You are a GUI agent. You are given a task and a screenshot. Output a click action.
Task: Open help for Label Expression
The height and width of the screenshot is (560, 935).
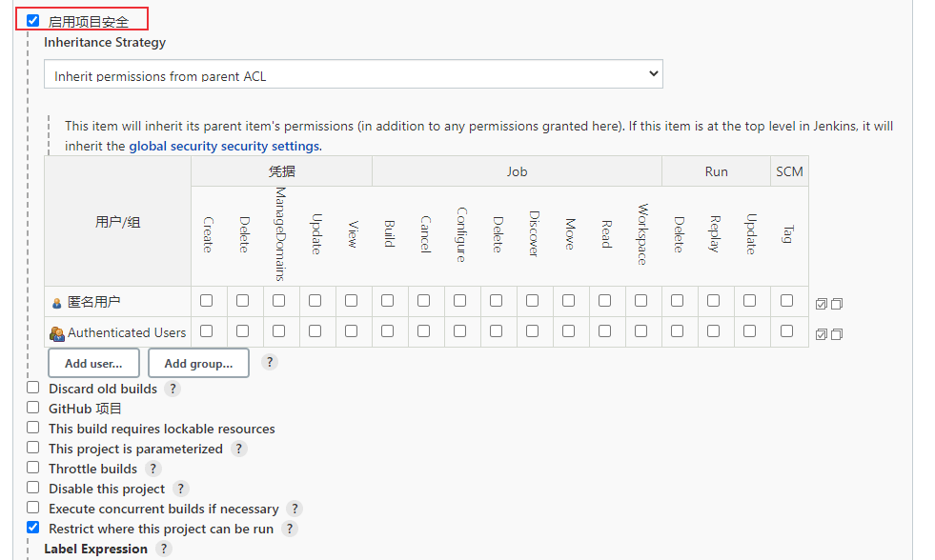[163, 549]
